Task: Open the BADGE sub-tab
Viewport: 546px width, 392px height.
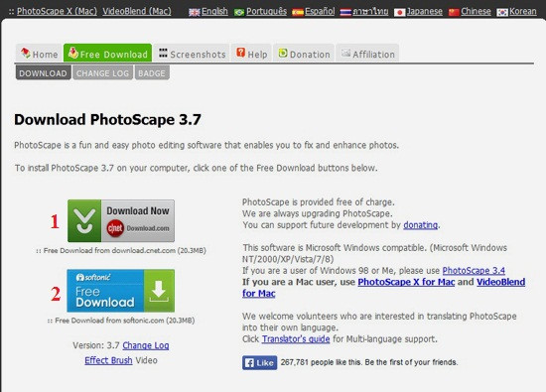Action: click(x=152, y=73)
